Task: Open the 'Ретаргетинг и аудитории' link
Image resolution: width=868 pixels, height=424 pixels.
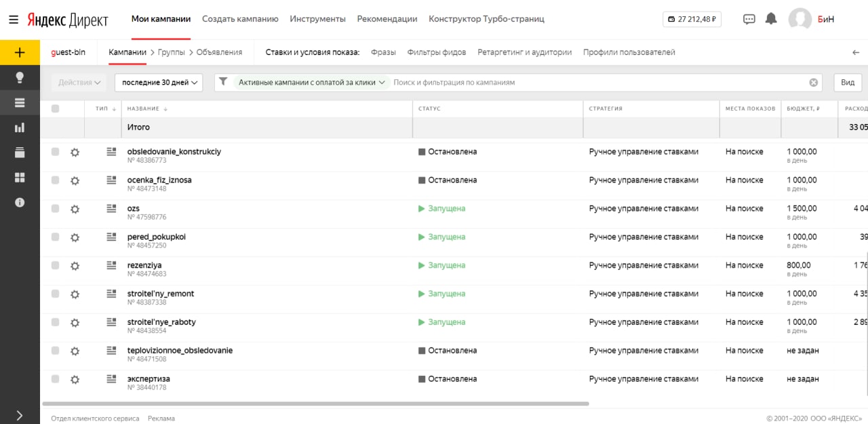Action: pos(524,52)
